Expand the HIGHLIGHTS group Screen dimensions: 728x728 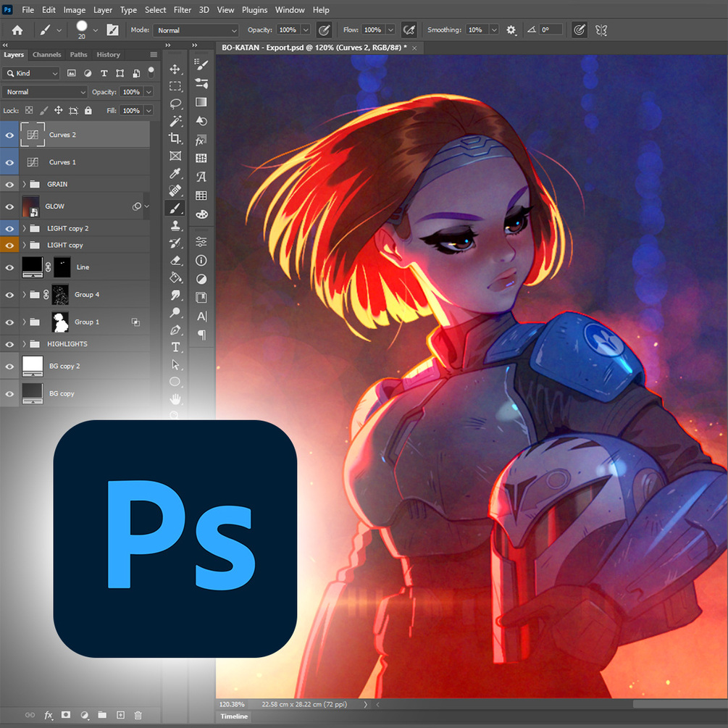24,344
